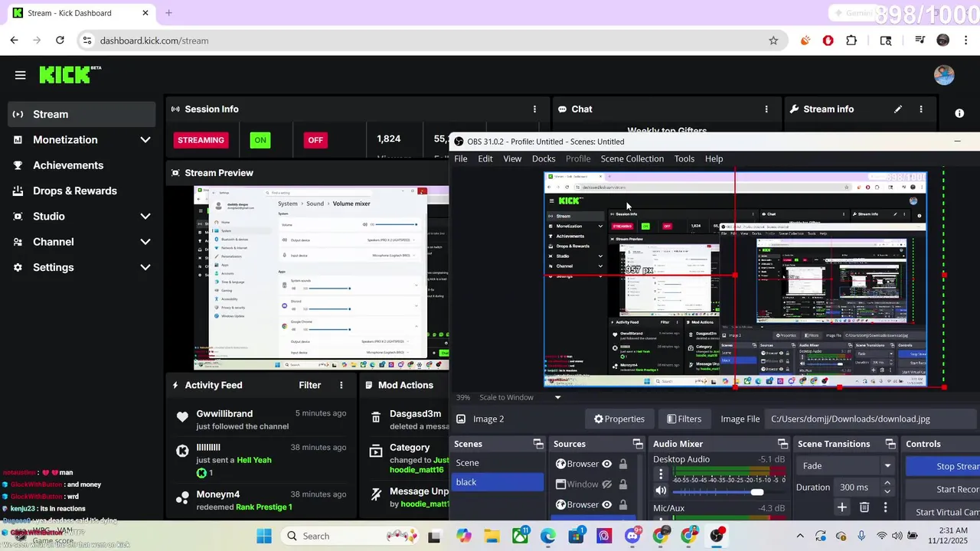Open Stream info three-dot options

click(x=921, y=109)
